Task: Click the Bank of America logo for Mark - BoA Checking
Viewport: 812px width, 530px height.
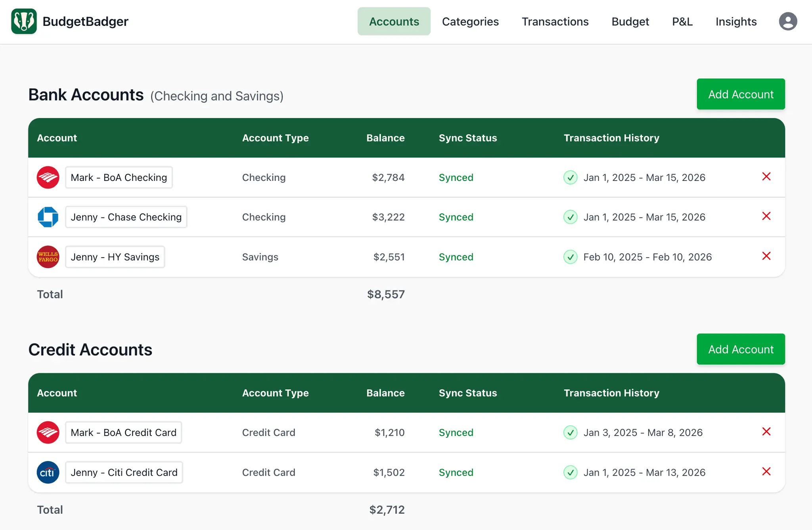Action: 48,177
